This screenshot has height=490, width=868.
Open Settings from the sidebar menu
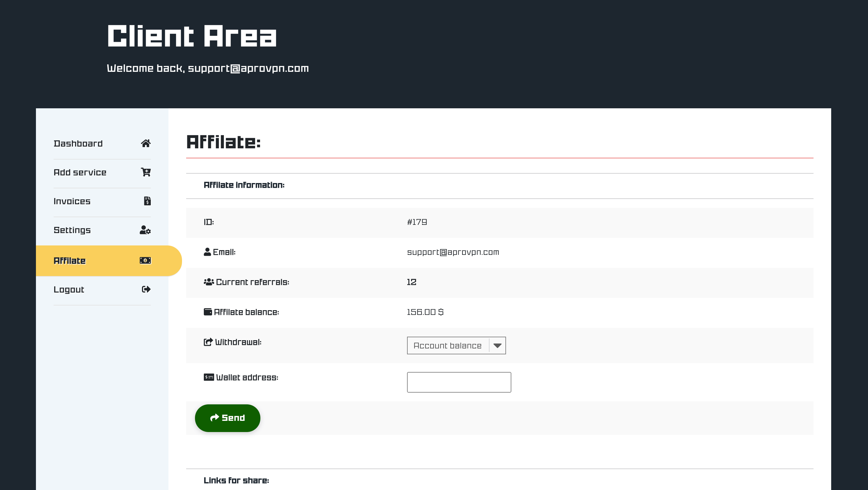pos(72,230)
